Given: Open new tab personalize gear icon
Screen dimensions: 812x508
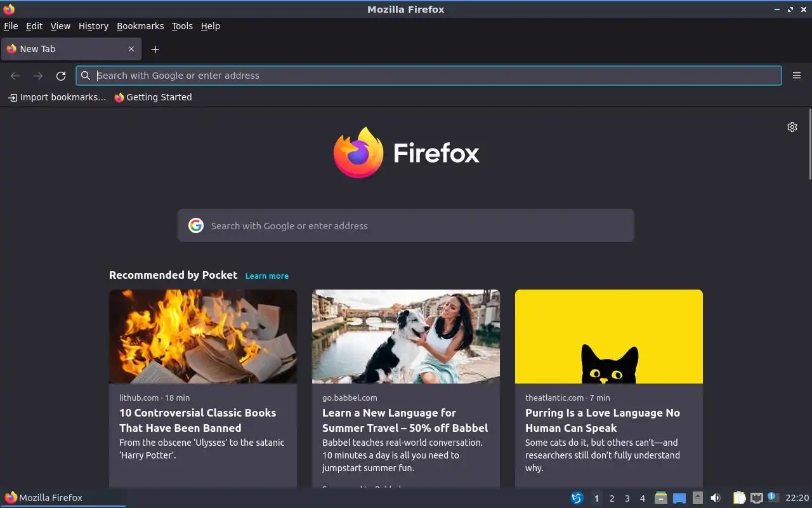Looking at the screenshot, I should coord(792,127).
